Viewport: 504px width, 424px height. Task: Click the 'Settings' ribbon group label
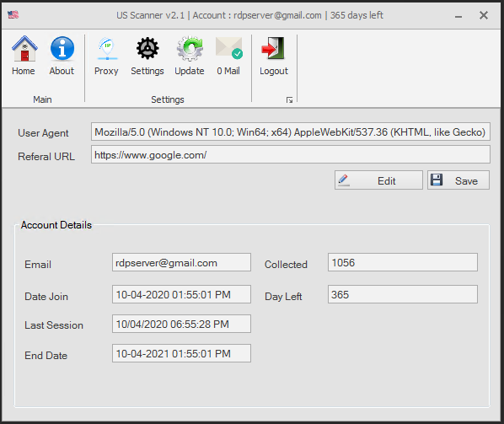(168, 99)
